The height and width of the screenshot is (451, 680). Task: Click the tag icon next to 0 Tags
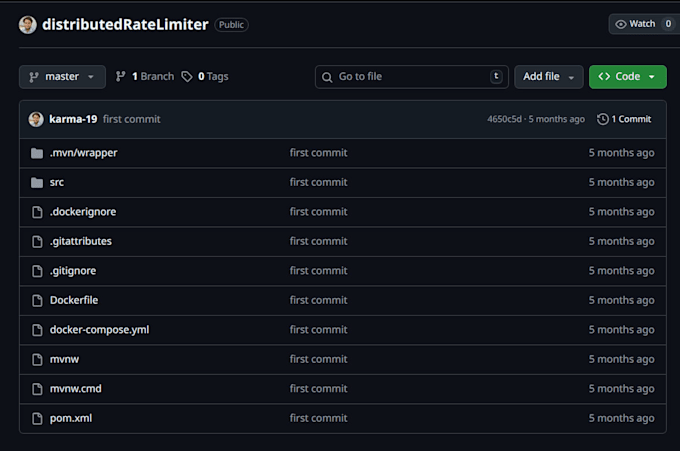[x=187, y=77]
